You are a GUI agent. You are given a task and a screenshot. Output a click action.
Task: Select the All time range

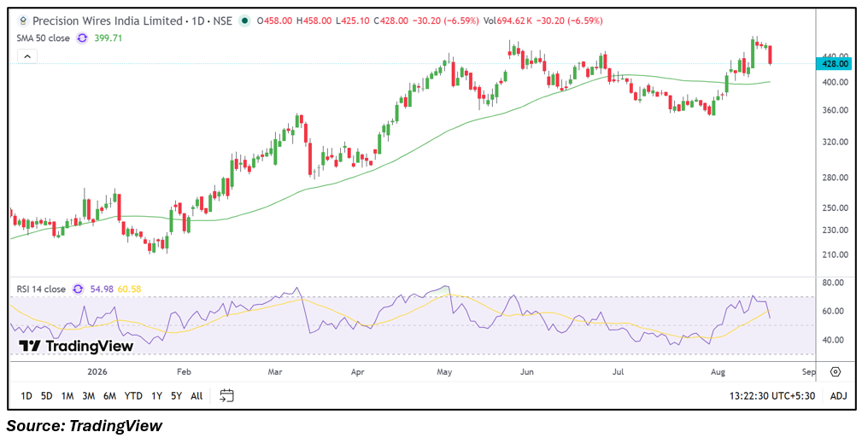point(196,396)
